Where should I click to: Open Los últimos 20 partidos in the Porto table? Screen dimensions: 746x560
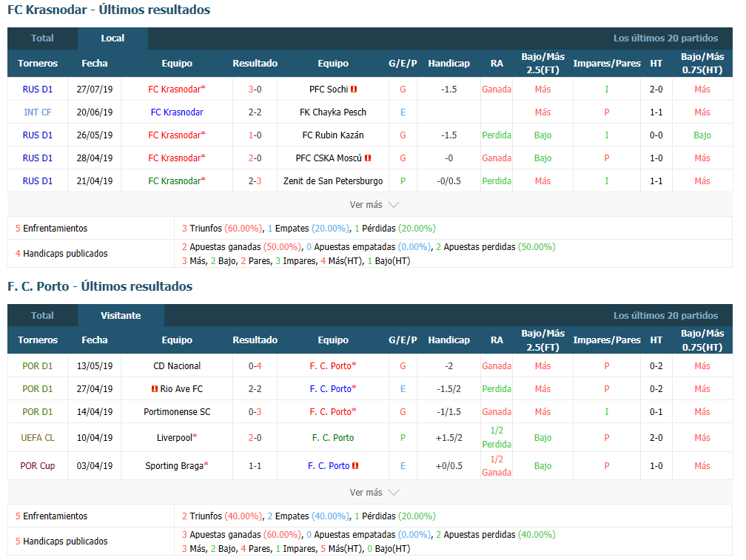[665, 316]
